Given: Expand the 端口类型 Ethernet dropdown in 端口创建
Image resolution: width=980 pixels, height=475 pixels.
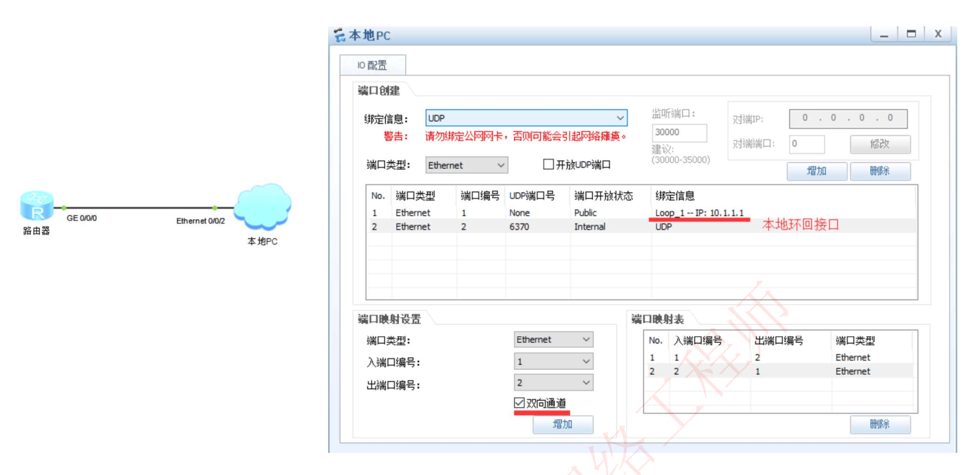Looking at the screenshot, I should [467, 165].
